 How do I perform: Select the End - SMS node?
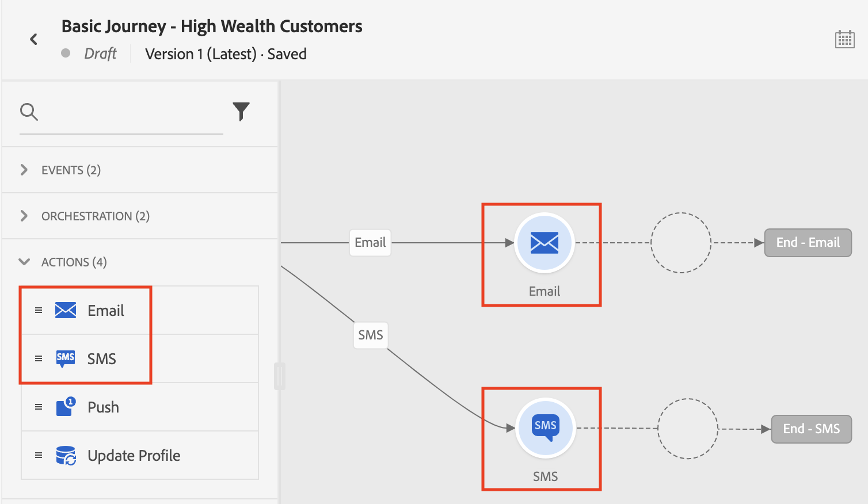[x=811, y=429]
